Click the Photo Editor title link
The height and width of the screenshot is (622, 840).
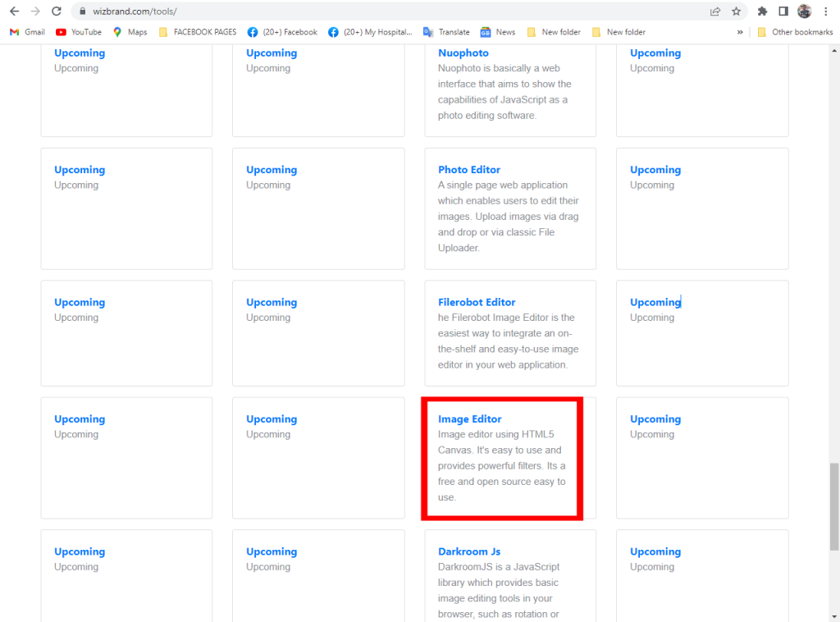(469, 170)
